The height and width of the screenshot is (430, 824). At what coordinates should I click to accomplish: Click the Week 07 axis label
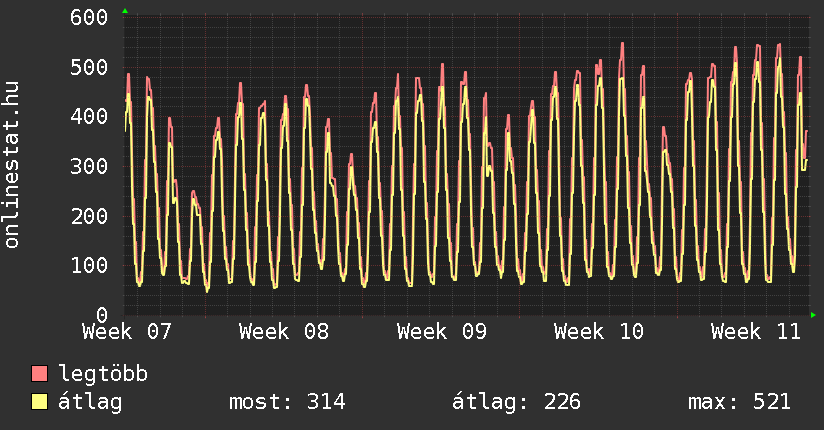point(128,331)
